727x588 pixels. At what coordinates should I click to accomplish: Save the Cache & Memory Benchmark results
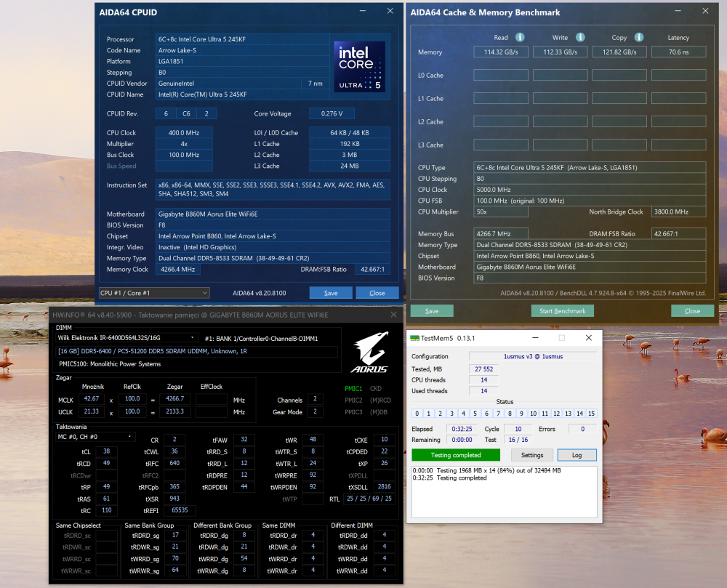[431, 311]
